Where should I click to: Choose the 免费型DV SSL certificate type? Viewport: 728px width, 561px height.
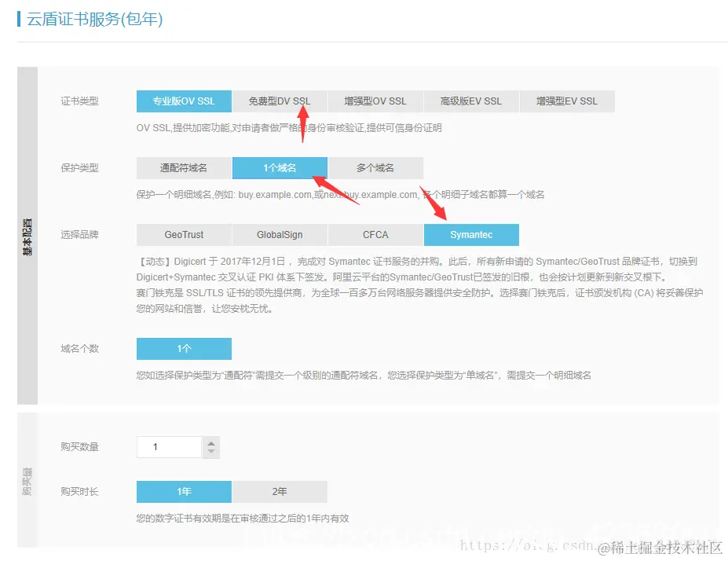point(280,101)
